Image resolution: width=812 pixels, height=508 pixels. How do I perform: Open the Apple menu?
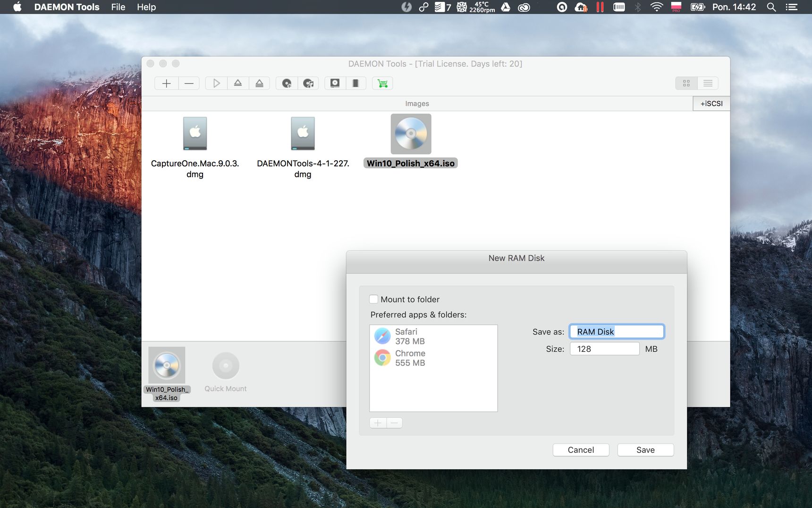point(17,7)
